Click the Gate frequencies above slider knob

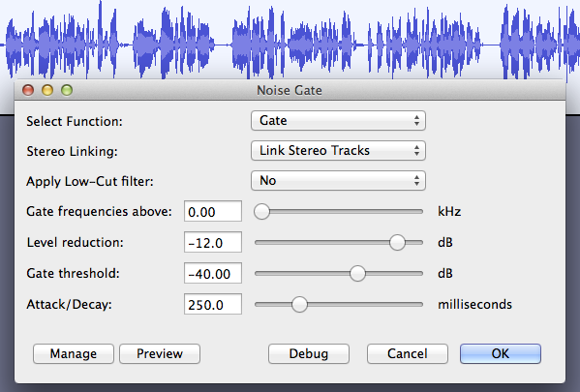point(261,212)
